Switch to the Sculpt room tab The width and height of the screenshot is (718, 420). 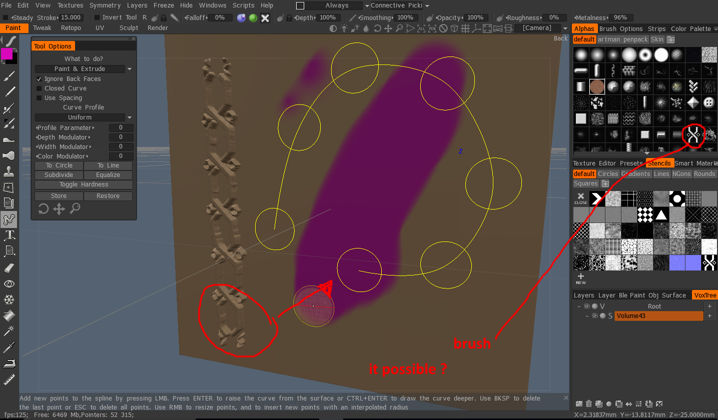[x=128, y=28]
